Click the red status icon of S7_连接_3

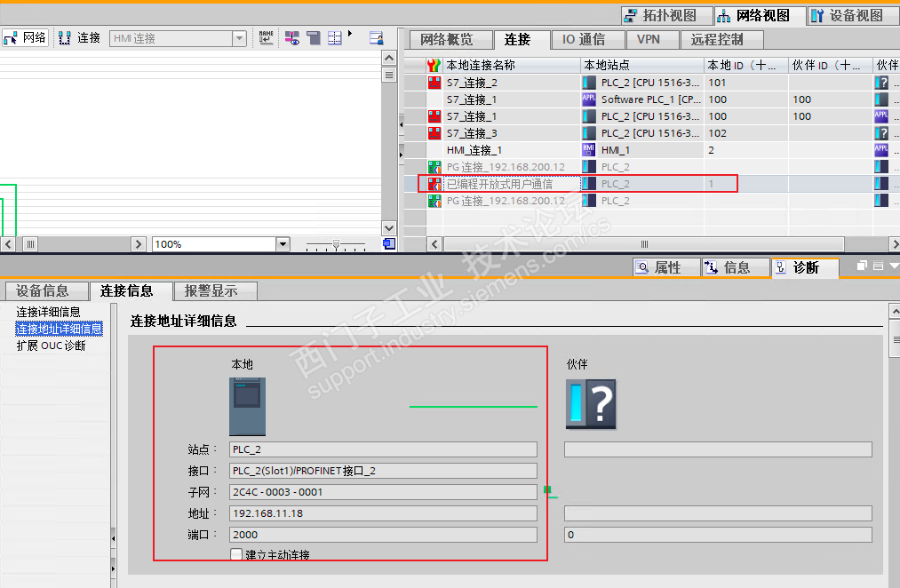click(434, 133)
